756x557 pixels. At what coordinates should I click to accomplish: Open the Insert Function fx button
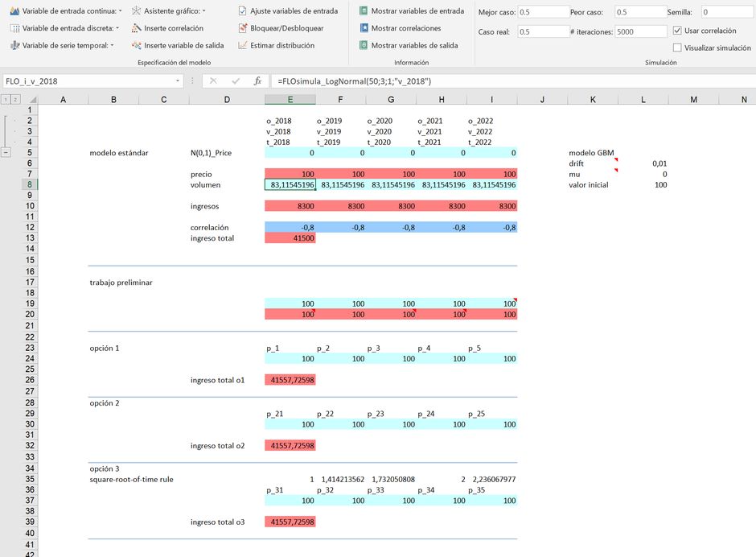(x=257, y=81)
